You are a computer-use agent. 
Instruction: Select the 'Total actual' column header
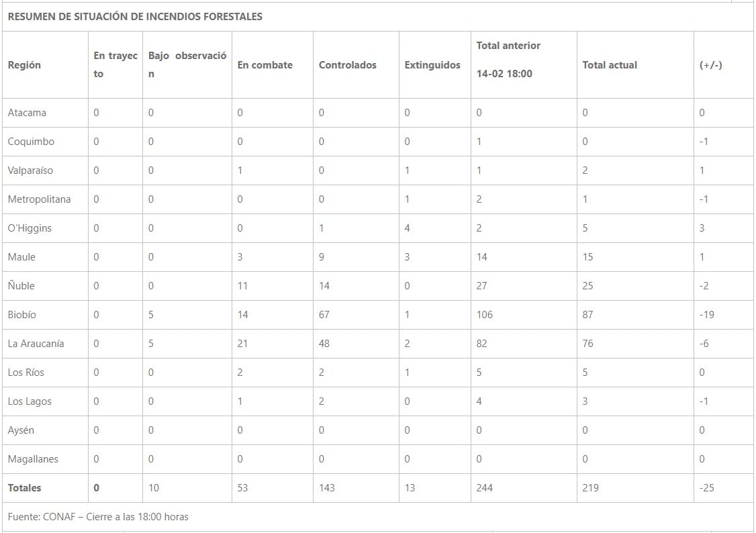click(610, 65)
